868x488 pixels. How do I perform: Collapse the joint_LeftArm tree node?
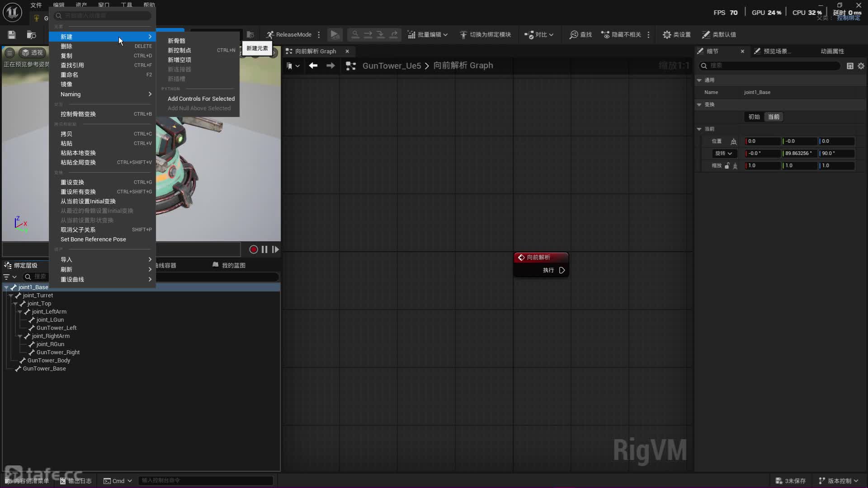20,312
